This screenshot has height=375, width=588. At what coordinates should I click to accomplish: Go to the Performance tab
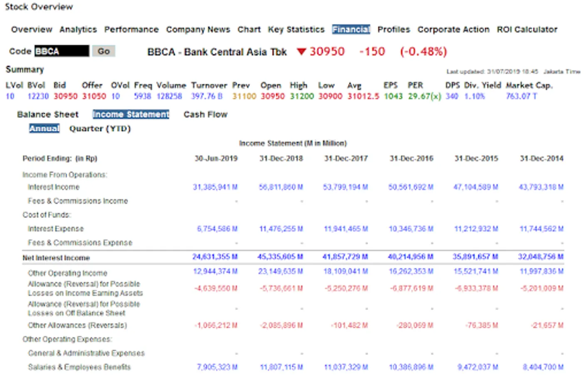click(x=131, y=30)
